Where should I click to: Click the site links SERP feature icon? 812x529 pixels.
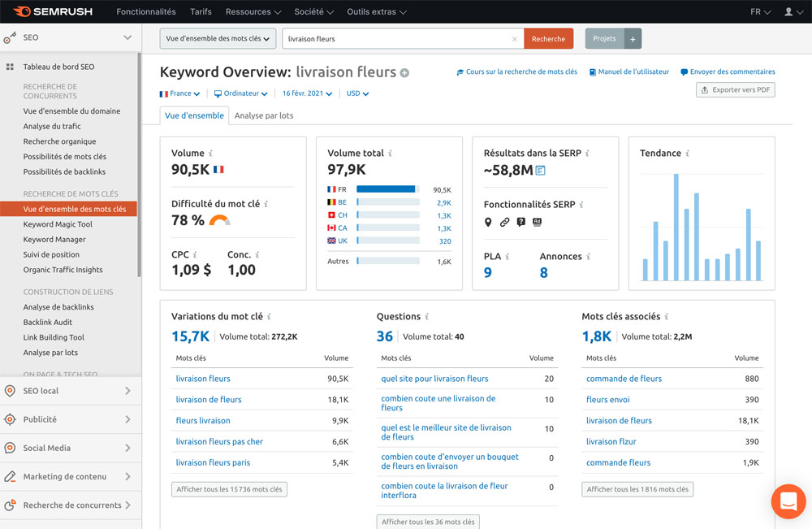click(504, 223)
